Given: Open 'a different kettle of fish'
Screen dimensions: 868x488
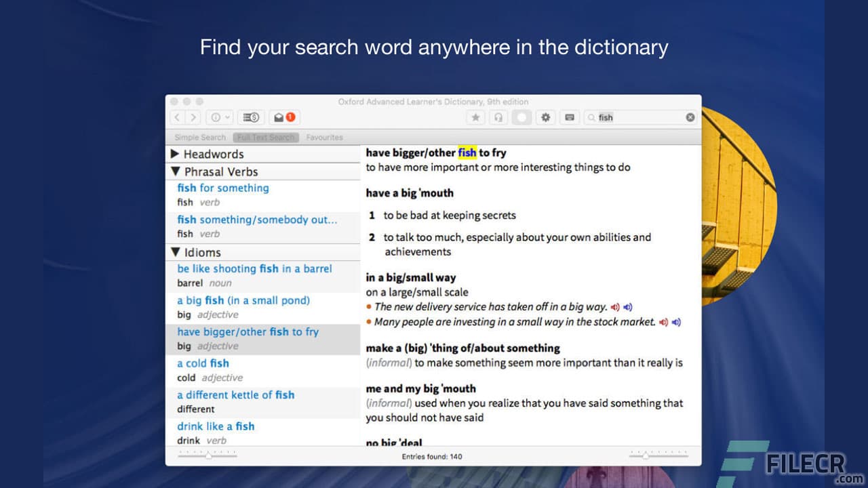Looking at the screenshot, I should click(235, 394).
